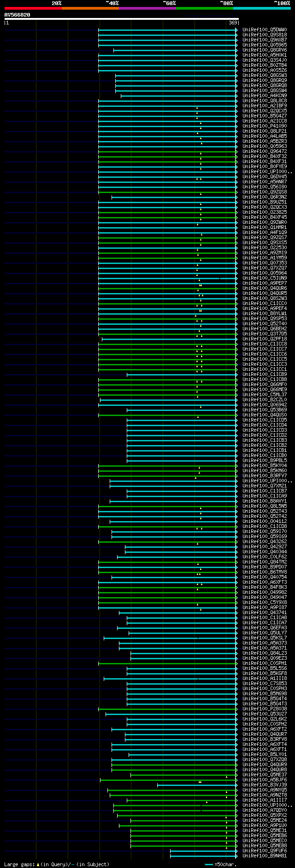This screenshot has height=868, width=295.
Task: Select hit label UniRef100_A5BZR3
Action: click(x=265, y=141)
